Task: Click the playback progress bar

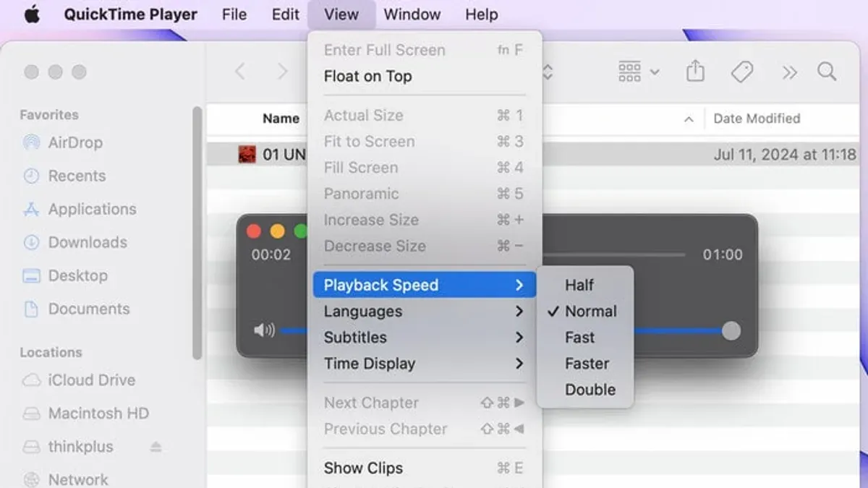Action: (x=613, y=254)
